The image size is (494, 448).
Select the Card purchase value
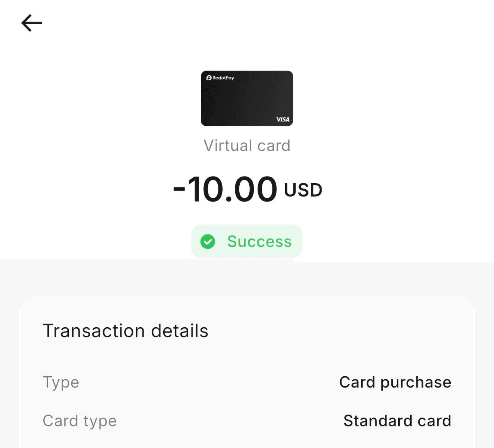(395, 382)
